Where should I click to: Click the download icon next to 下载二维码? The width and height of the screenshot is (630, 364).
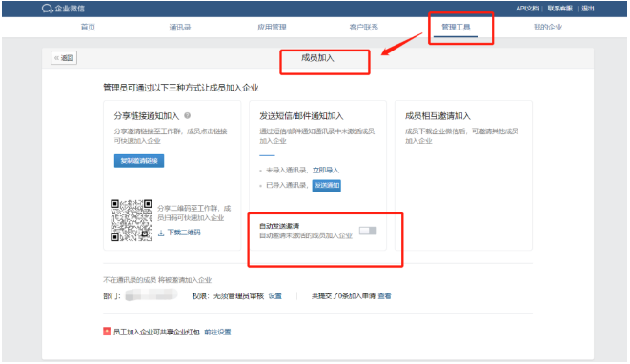point(161,233)
